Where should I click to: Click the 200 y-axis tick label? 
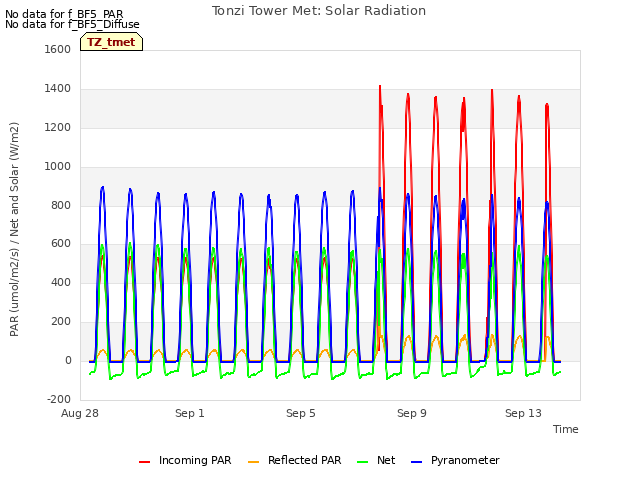coord(61,322)
